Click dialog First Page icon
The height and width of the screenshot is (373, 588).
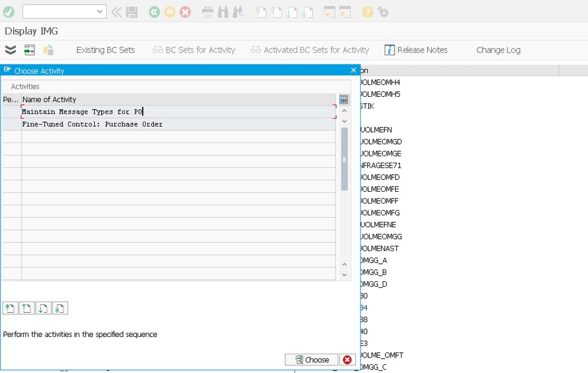pos(10,308)
